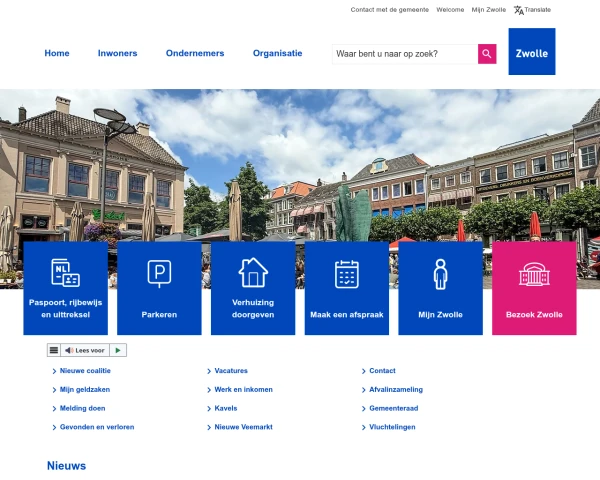Image resolution: width=600 pixels, height=480 pixels.
Task: Open the pink Bezoek Zwolle tile
Action: click(x=534, y=288)
